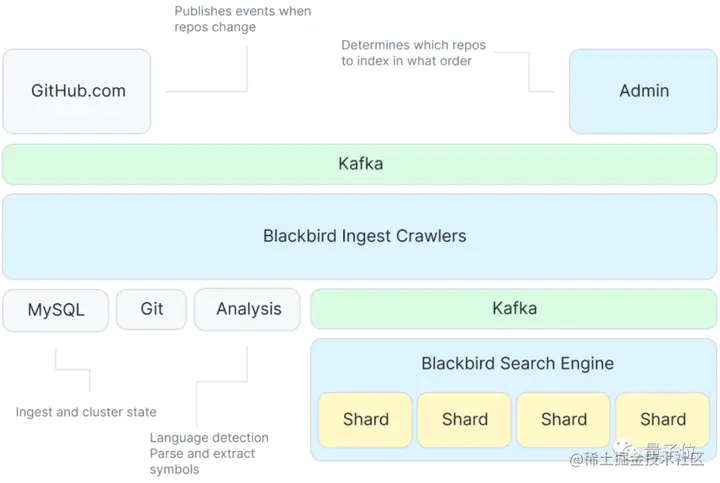Select the Git box
Screen dimensions: 720x483
(x=152, y=309)
